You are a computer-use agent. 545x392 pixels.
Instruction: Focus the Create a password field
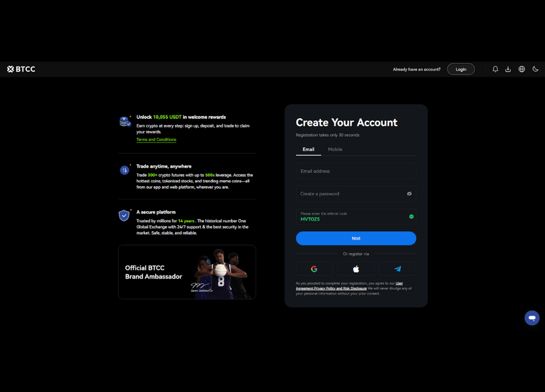349,194
